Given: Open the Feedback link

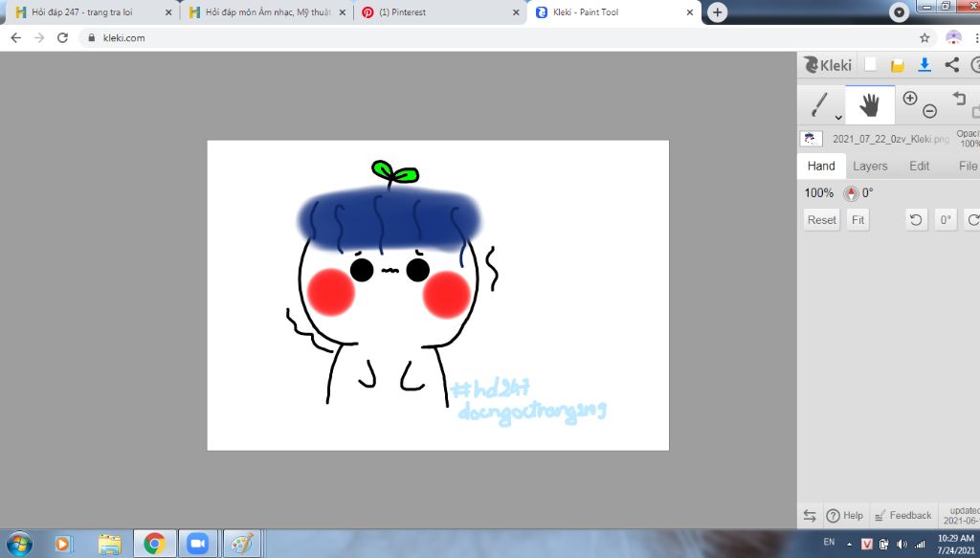Looking at the screenshot, I should point(903,516).
